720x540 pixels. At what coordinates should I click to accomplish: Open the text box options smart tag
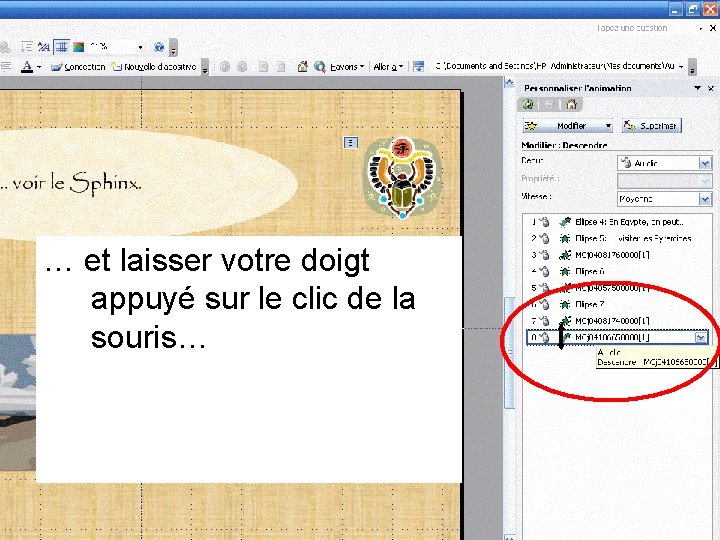click(x=351, y=143)
